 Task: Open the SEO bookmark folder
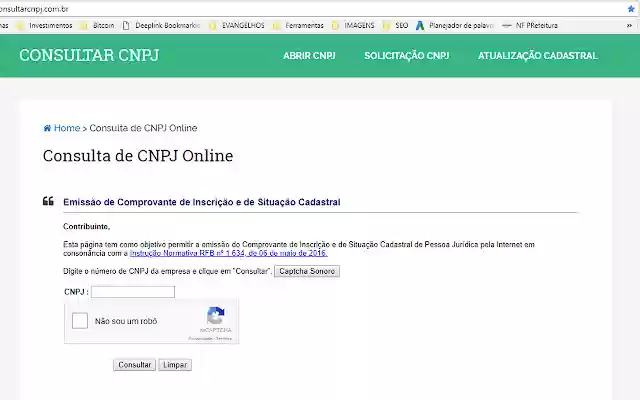click(395, 25)
